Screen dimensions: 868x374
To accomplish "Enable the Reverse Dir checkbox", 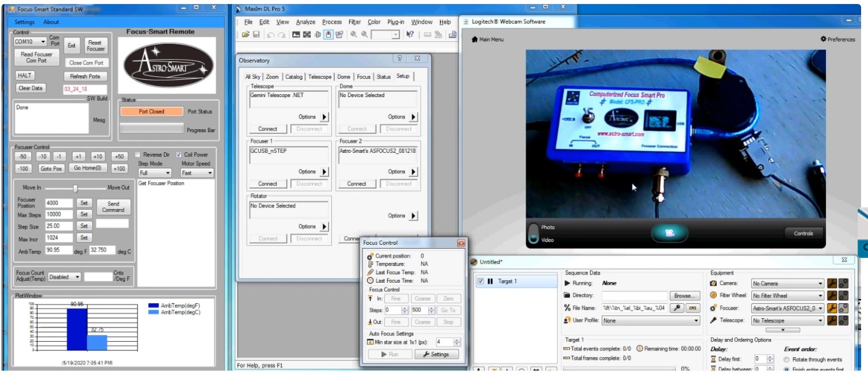I will 138,155.
